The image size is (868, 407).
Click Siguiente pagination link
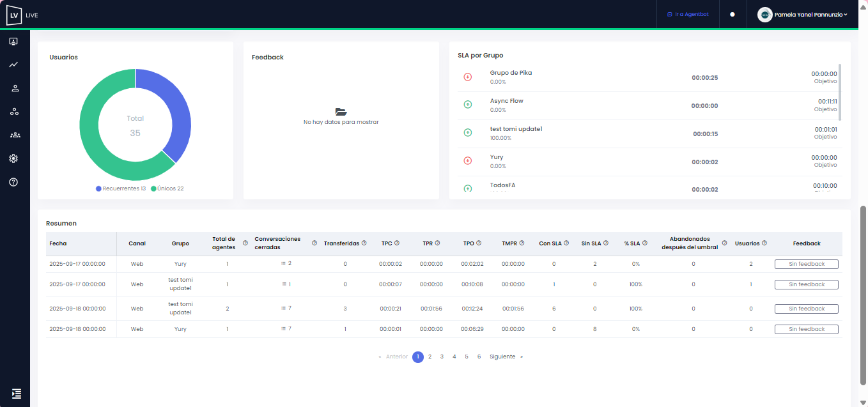tap(502, 357)
